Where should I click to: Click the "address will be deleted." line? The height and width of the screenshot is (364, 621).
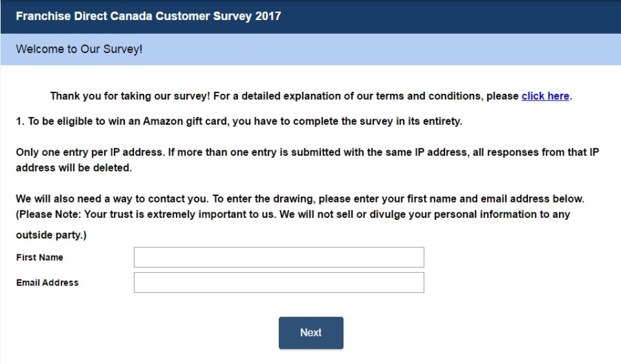pyautogui.click(x=73, y=168)
